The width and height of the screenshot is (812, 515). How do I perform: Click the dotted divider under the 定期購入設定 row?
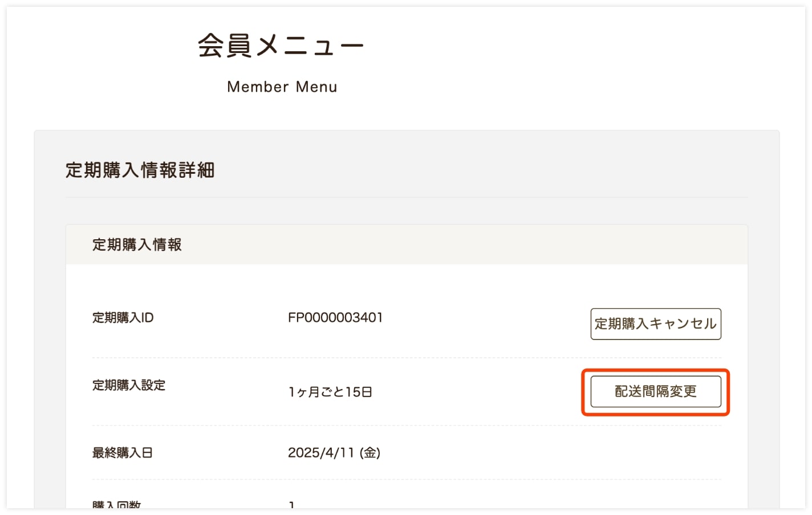[x=407, y=426]
